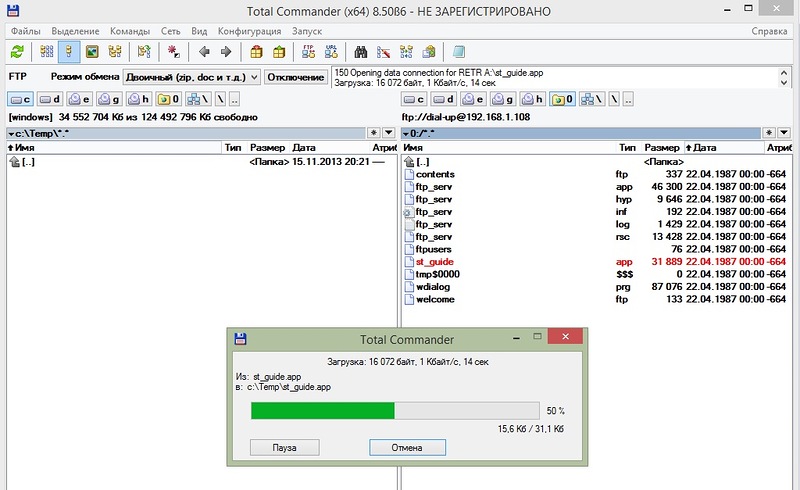Image resolution: width=800 pixels, height=490 pixels.
Task: Click the highlighted full details view icon
Action: (69, 52)
